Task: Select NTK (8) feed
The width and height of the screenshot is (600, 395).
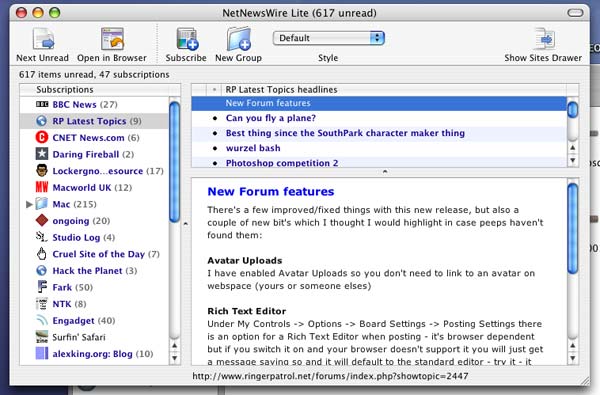Action: click(x=94, y=304)
